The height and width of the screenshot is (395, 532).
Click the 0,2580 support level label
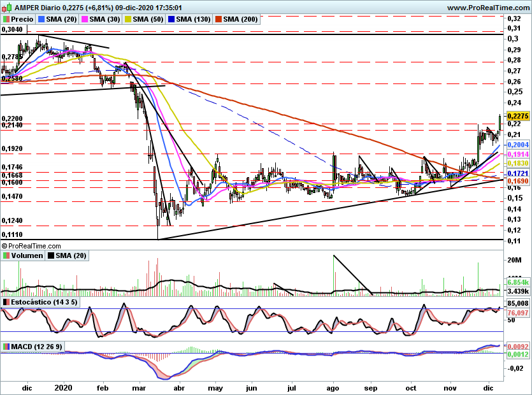tap(12, 78)
